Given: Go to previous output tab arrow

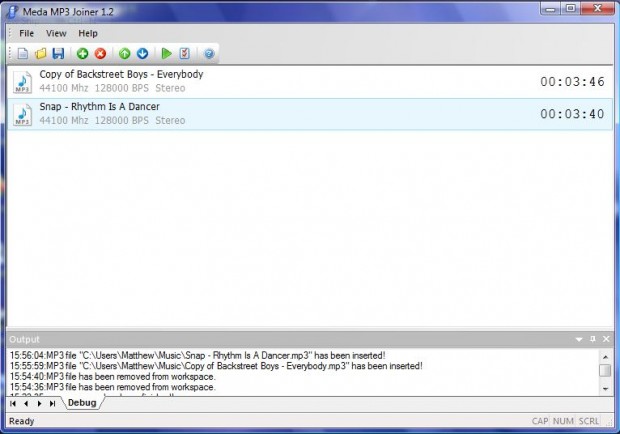Looking at the screenshot, I should pos(26,404).
